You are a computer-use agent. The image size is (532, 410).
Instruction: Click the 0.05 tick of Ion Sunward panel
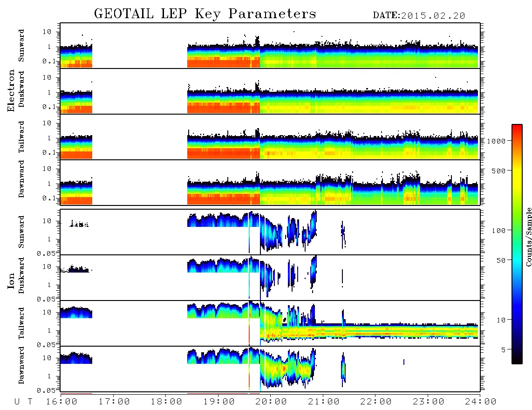tap(46, 253)
